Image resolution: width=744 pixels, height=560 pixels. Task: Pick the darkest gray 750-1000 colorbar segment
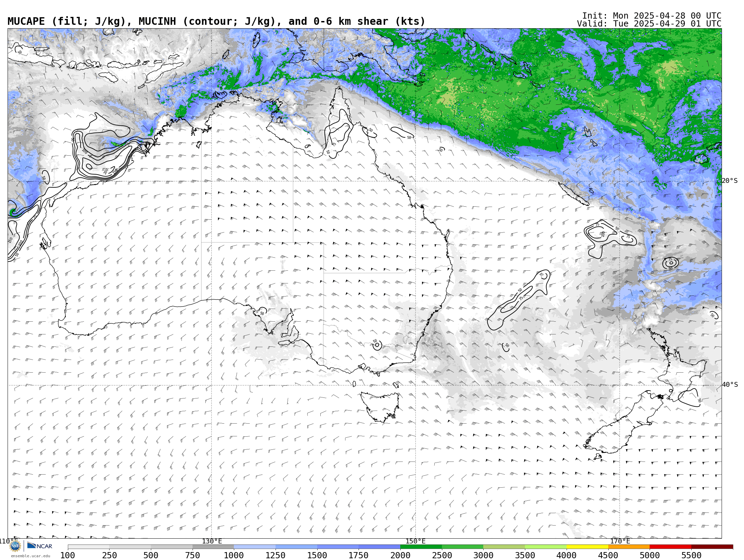(x=213, y=547)
